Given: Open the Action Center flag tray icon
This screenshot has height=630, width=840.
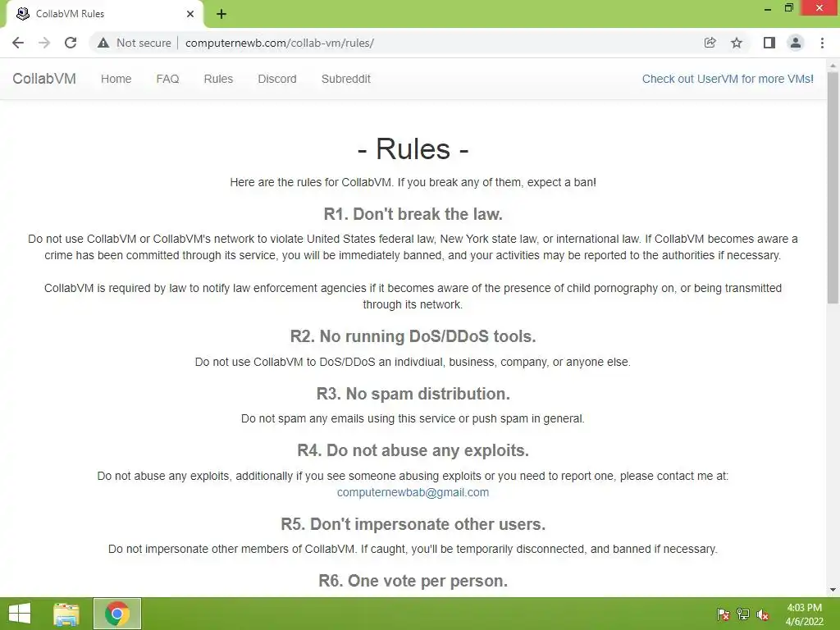Looking at the screenshot, I should [724, 614].
